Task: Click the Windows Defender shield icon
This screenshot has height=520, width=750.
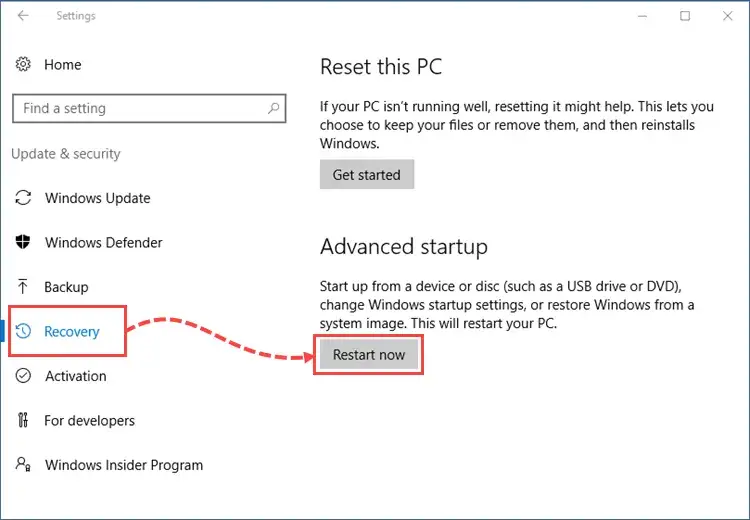Action: pos(23,242)
